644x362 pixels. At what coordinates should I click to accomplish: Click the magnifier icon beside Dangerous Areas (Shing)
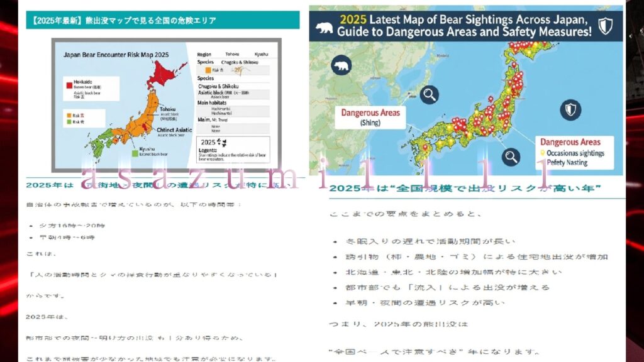pyautogui.click(x=430, y=95)
